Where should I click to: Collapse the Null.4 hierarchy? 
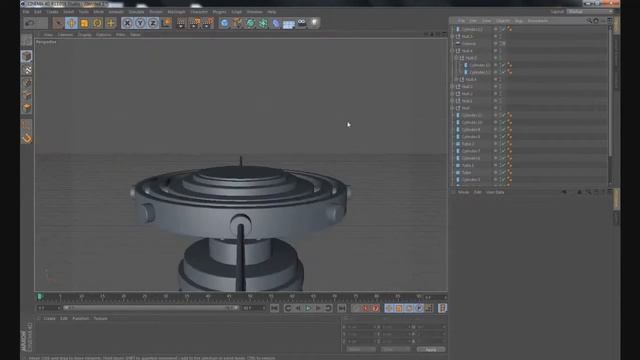tap(452, 51)
